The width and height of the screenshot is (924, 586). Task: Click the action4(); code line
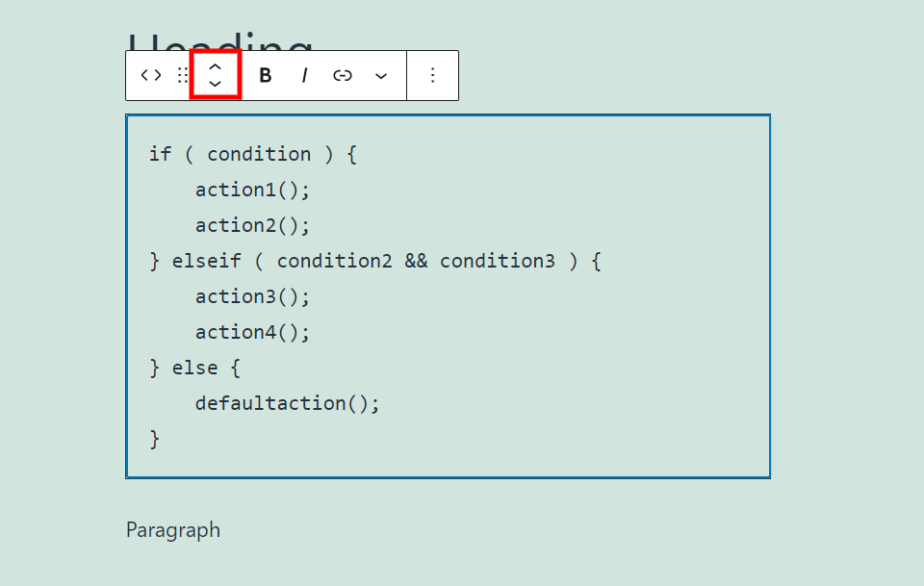(x=253, y=332)
